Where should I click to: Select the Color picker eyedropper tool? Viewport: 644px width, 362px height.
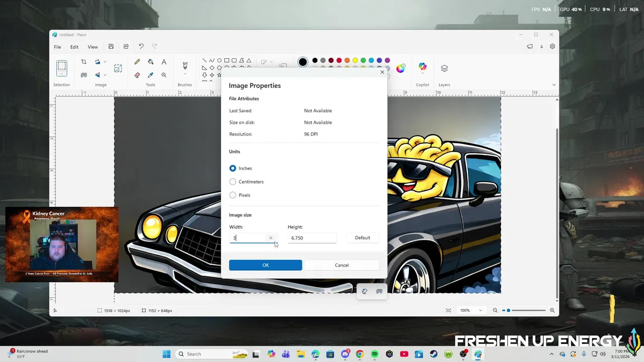[150, 75]
